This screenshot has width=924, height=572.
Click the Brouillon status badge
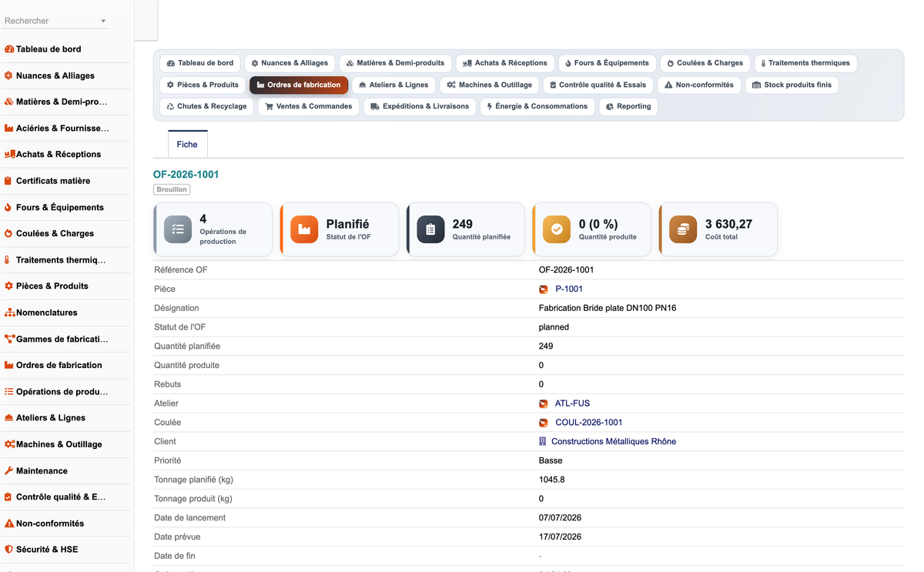(x=172, y=189)
